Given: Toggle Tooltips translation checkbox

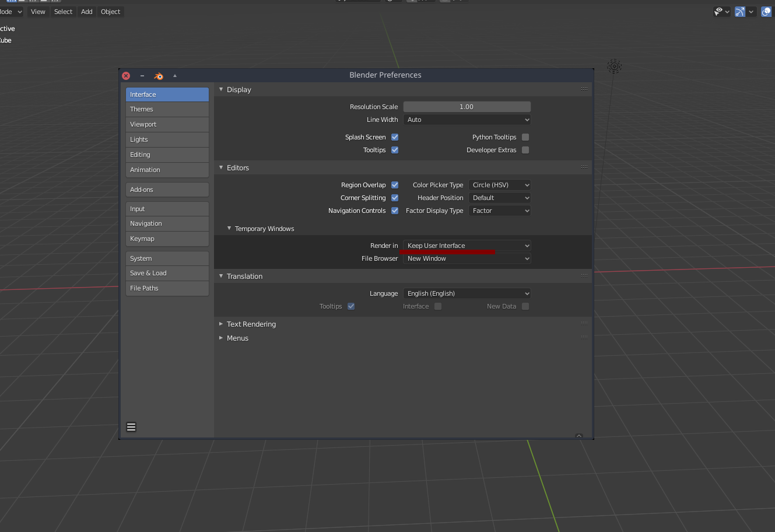Looking at the screenshot, I should click(351, 306).
